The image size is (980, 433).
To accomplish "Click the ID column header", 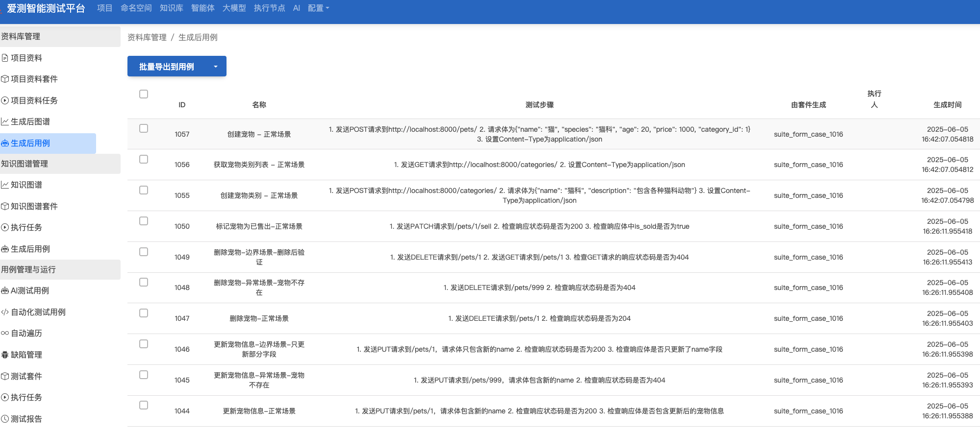I will (182, 105).
